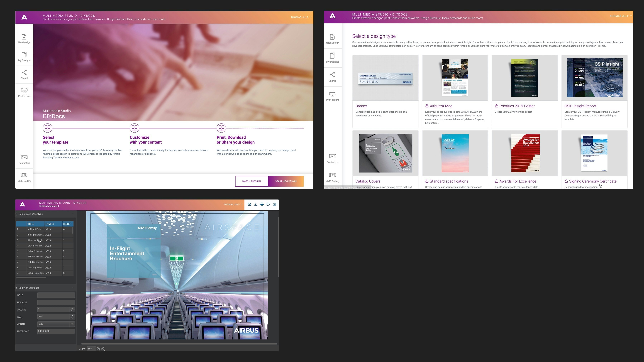Click the cover table's horizontal scrollbar

(x=31, y=278)
